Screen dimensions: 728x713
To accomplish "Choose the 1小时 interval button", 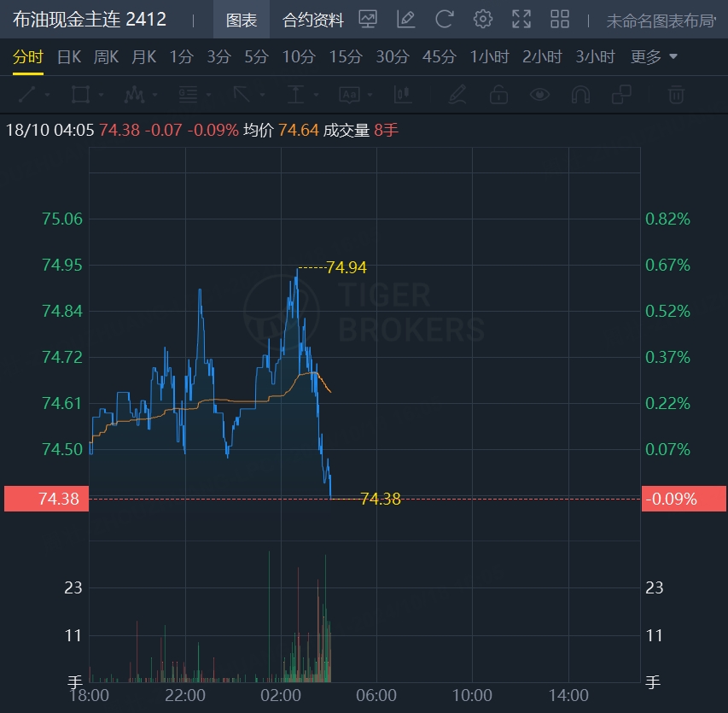I will 489,56.
